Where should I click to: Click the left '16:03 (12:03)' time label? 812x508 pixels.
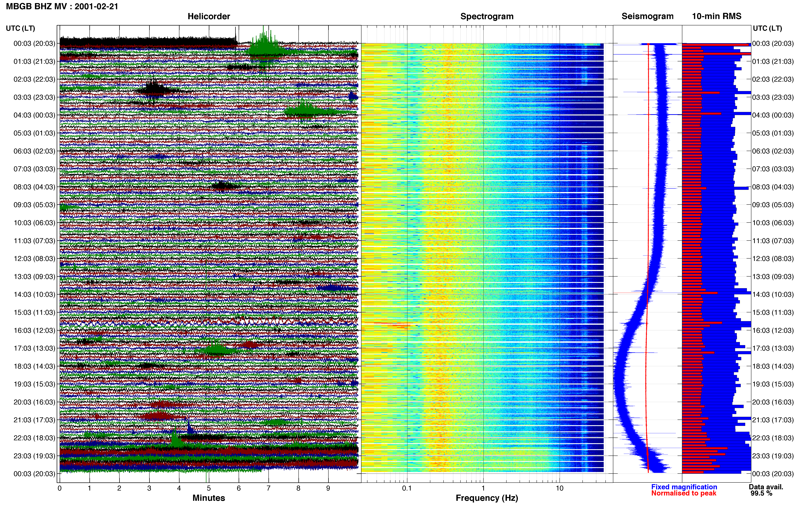[34, 330]
